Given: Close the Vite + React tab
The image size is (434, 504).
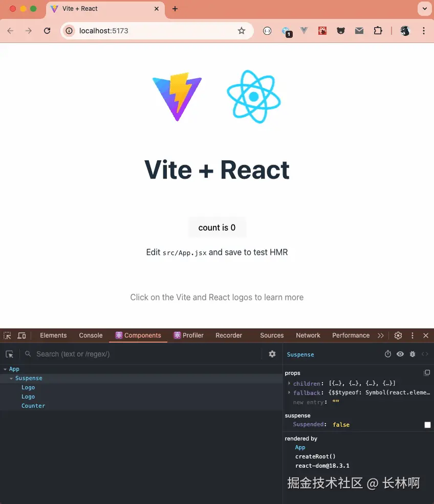Looking at the screenshot, I should [157, 9].
